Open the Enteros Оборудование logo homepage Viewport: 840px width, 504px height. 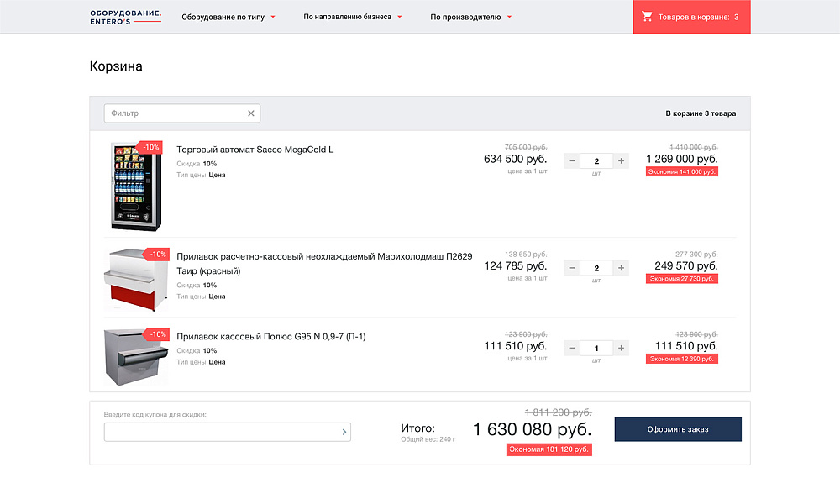125,17
